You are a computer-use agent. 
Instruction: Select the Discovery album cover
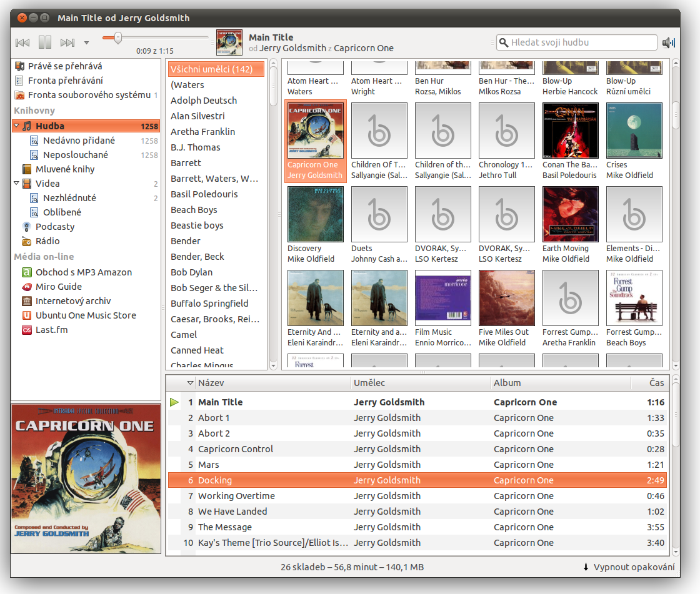click(x=315, y=214)
